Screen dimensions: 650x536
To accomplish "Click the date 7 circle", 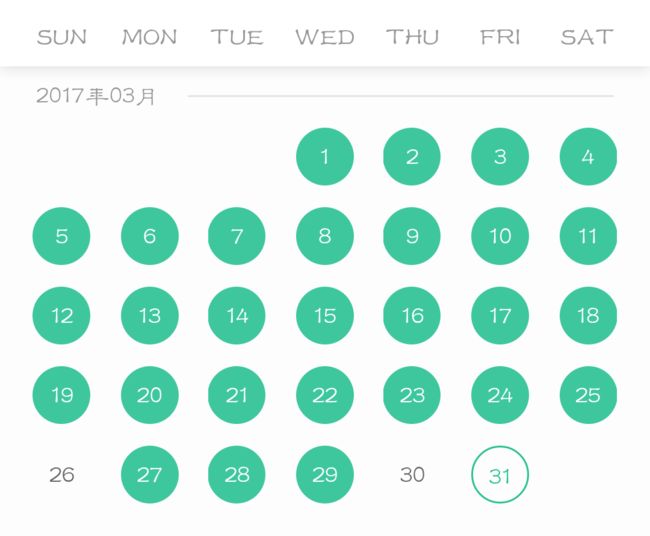I will pos(237,236).
